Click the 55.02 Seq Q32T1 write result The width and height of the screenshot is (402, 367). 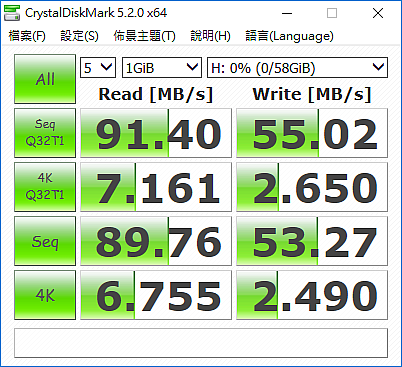[312, 133]
